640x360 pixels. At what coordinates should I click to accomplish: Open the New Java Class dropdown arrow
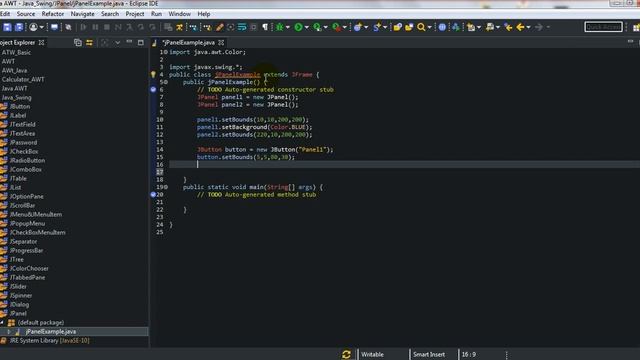366,27
